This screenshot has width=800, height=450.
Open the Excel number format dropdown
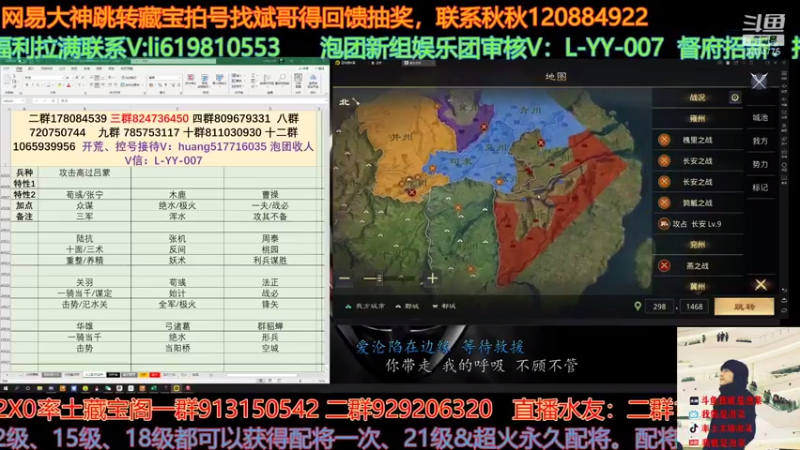tap(179, 78)
